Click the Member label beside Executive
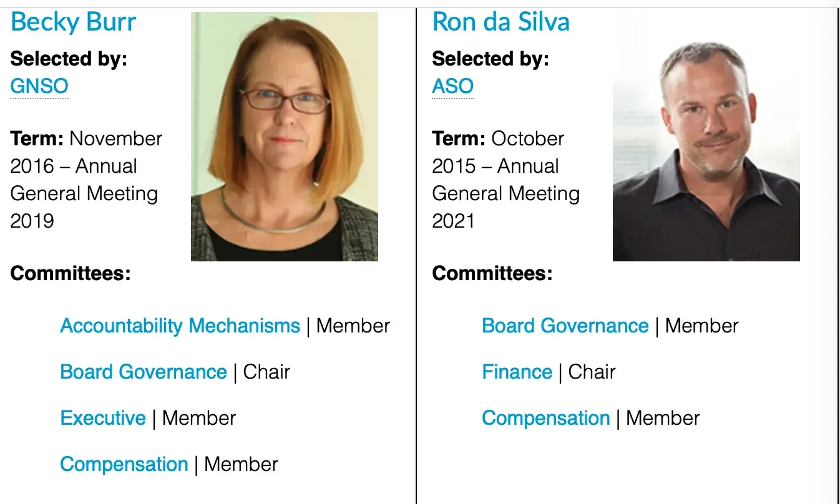The width and height of the screenshot is (840, 504). 199,418
